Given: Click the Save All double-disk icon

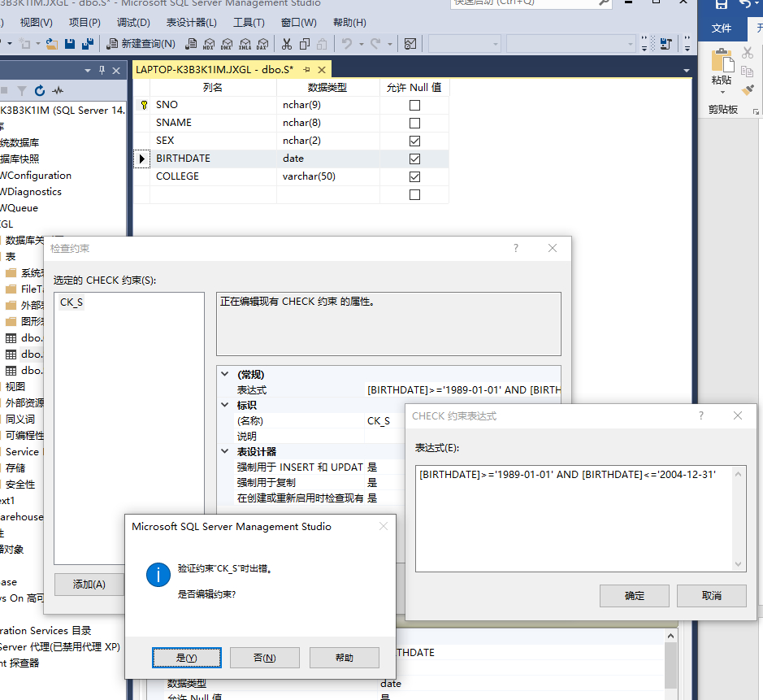Looking at the screenshot, I should [88, 44].
